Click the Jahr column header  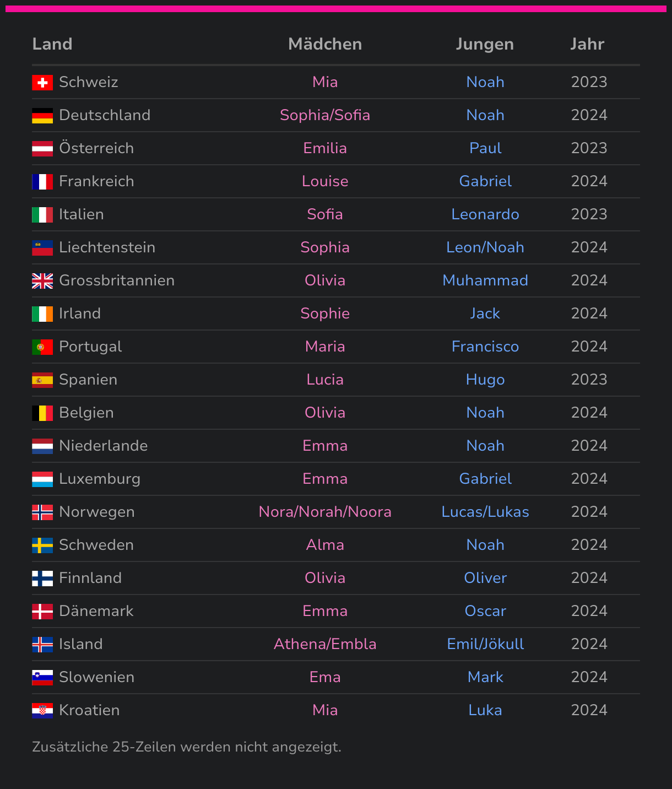pos(587,44)
